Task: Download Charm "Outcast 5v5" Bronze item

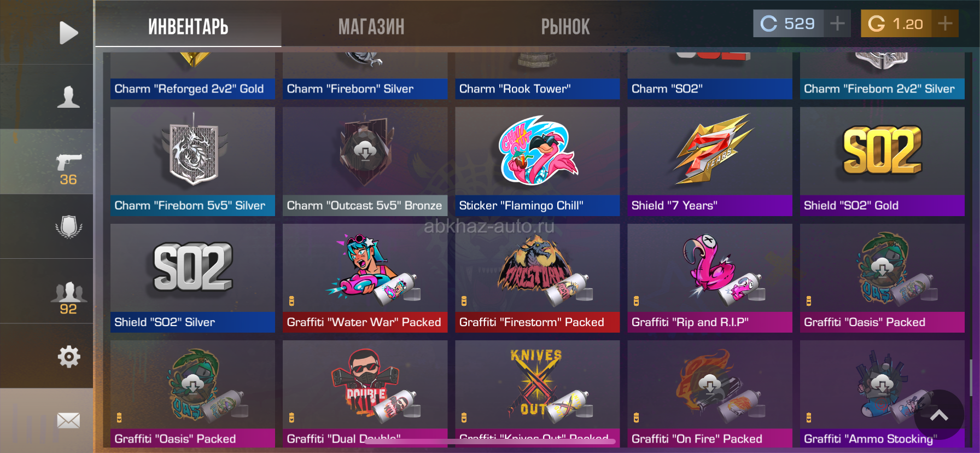Action: coord(365,150)
